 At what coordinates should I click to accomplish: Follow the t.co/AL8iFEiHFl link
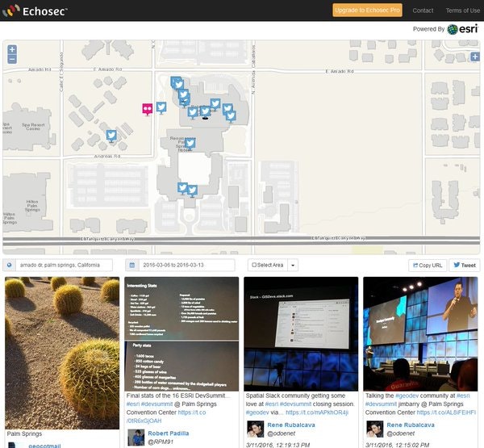(446, 412)
